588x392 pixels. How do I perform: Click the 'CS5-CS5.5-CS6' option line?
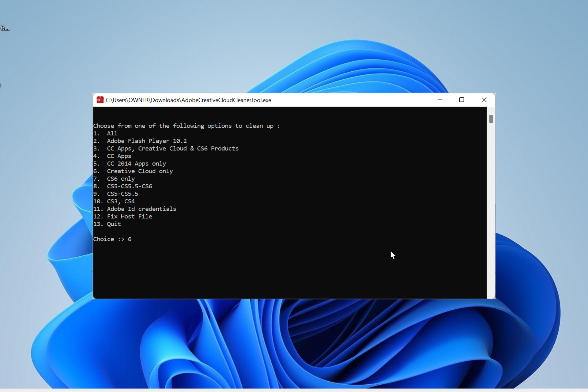coord(129,186)
